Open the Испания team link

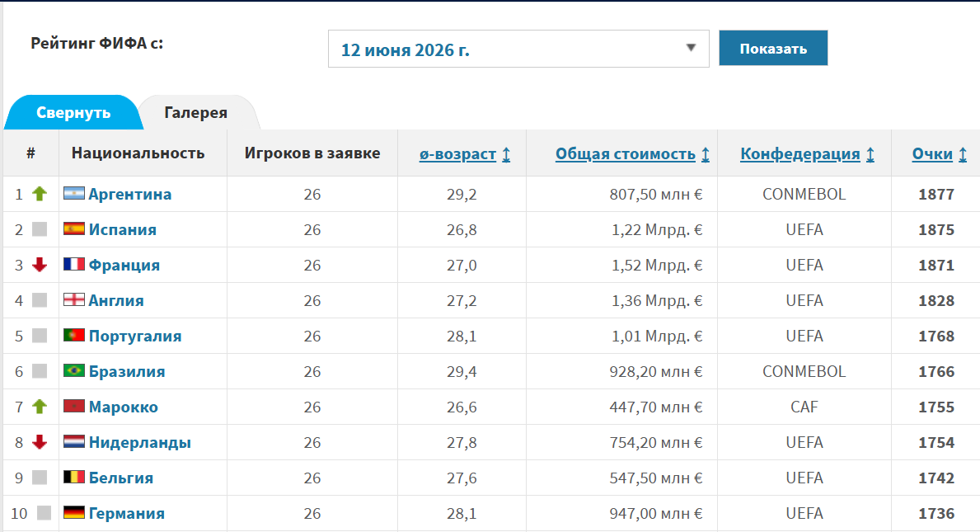point(123,229)
